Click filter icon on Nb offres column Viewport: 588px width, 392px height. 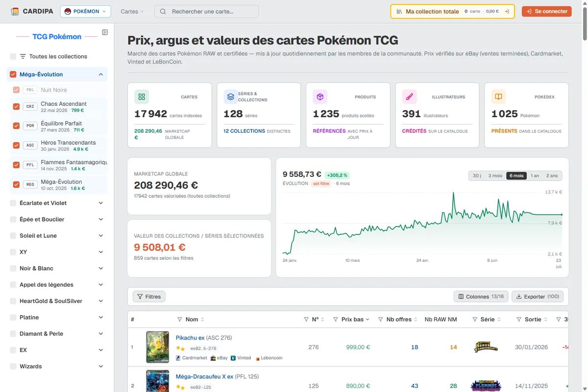pos(381,319)
